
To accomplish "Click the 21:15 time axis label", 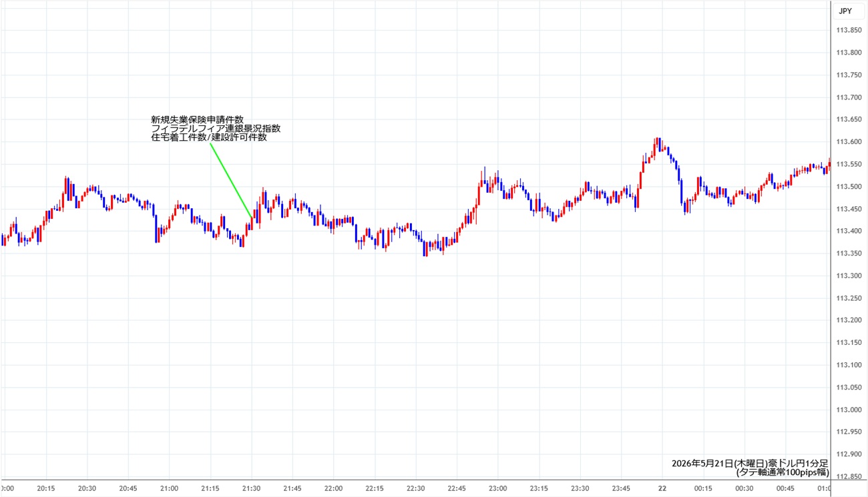I will click(x=210, y=488).
